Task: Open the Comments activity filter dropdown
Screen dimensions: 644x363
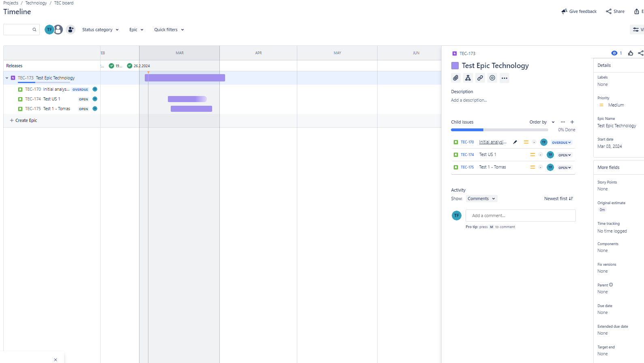Action: pyautogui.click(x=481, y=199)
